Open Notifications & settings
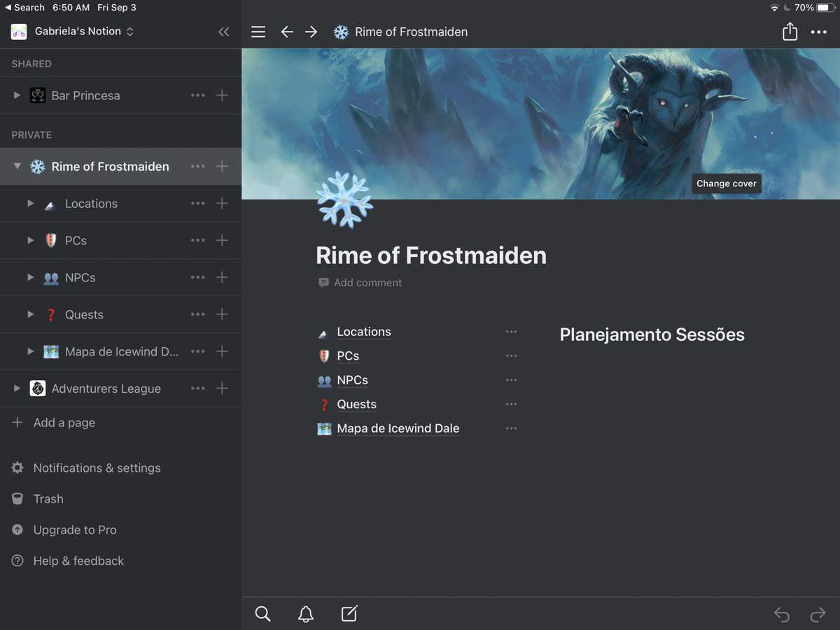 (97, 468)
